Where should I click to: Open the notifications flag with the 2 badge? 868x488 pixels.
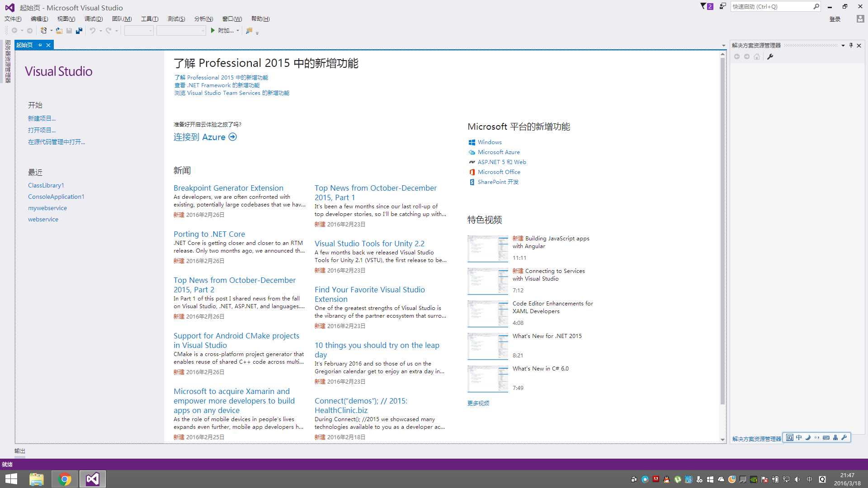click(707, 6)
